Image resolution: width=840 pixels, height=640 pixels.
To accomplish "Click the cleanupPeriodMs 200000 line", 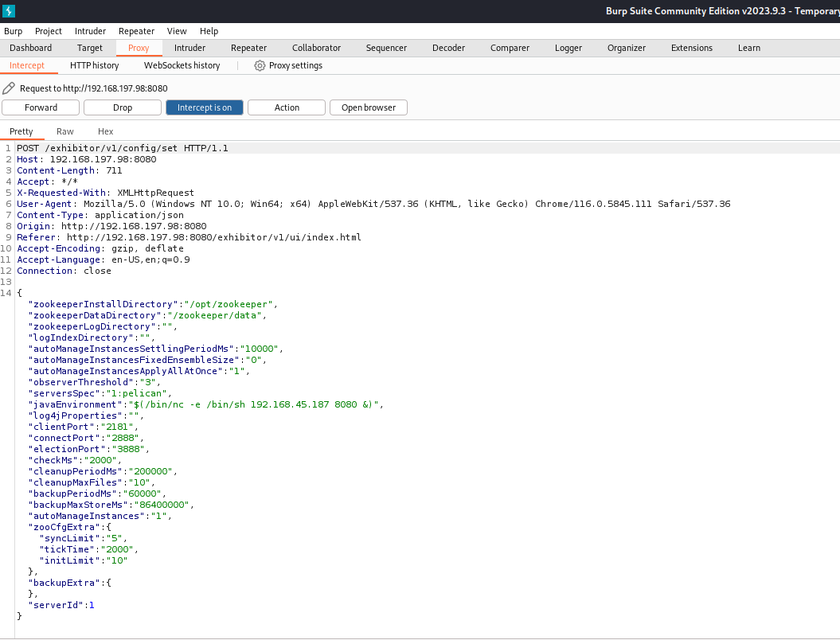I will [103, 471].
